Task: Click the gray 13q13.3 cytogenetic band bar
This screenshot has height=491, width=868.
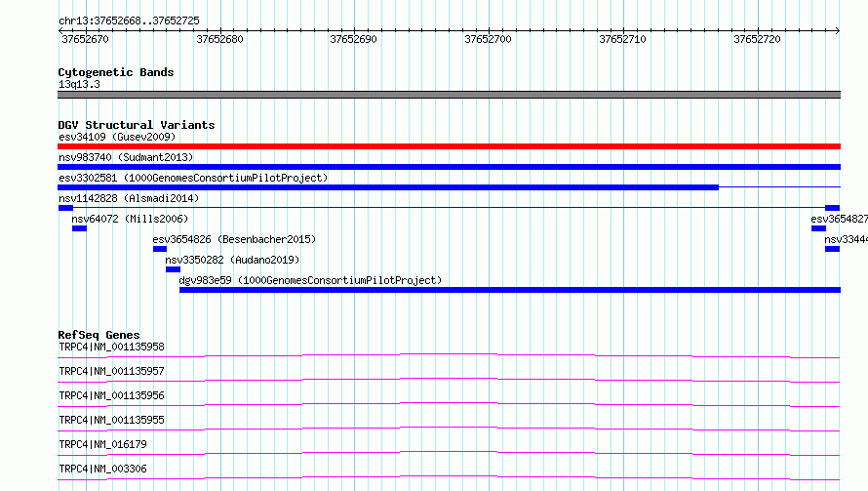Action: pos(449,95)
